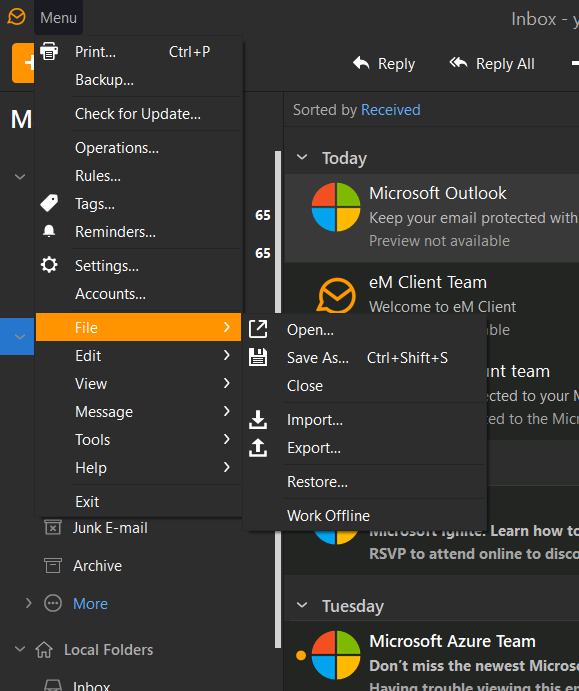Choose Close in File submenu
The image size is (579, 691).
[x=365, y=386]
